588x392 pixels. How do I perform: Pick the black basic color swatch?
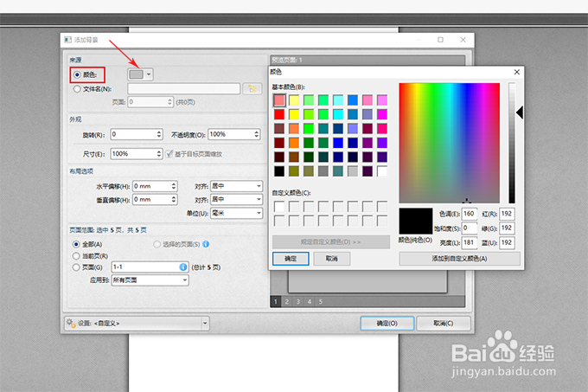(x=279, y=171)
